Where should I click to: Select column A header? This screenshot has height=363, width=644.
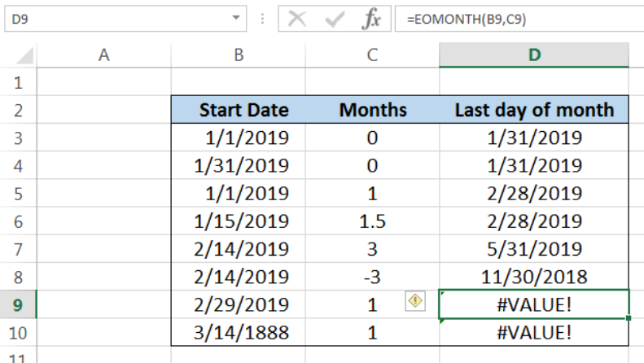coord(103,55)
